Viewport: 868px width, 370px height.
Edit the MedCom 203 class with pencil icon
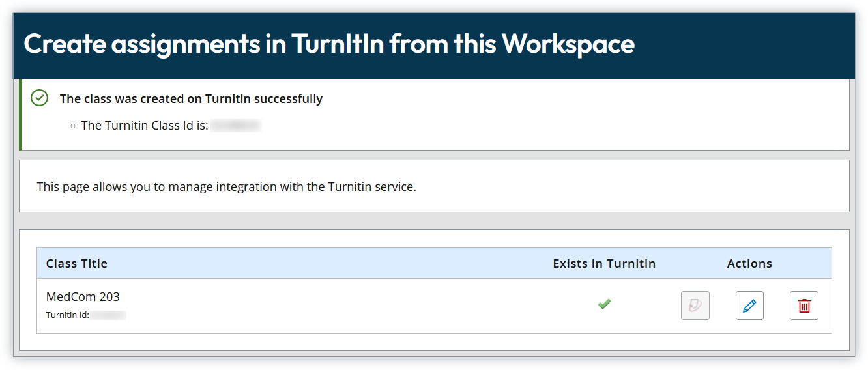tap(749, 306)
